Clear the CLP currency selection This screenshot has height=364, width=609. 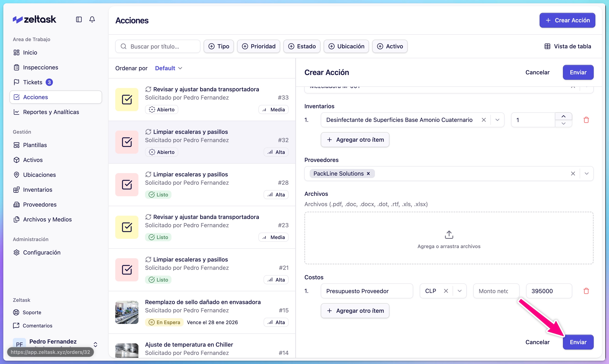point(446,291)
